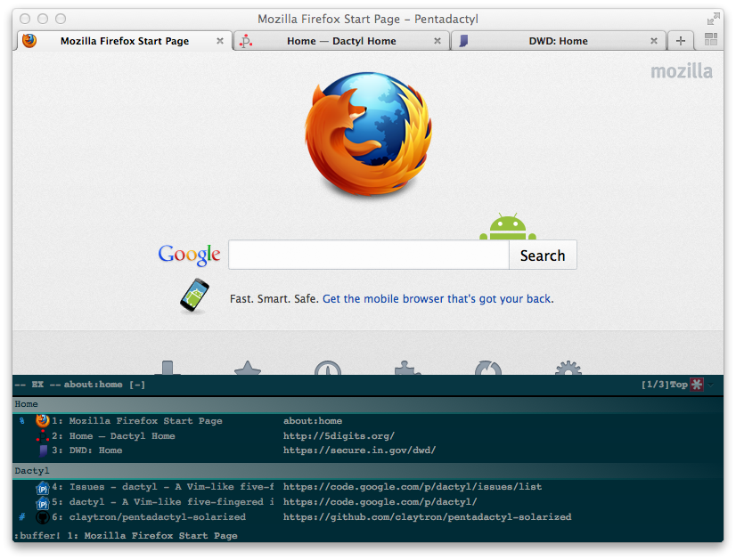736x560 pixels.
Task: Open History clock icon in launcher
Action: point(328,368)
